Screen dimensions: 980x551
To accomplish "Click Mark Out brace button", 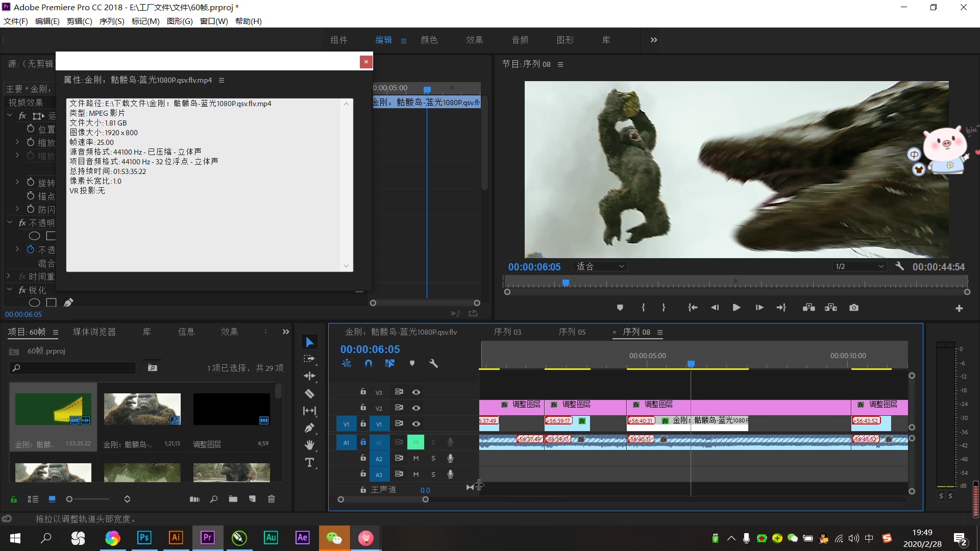I will pos(664,308).
